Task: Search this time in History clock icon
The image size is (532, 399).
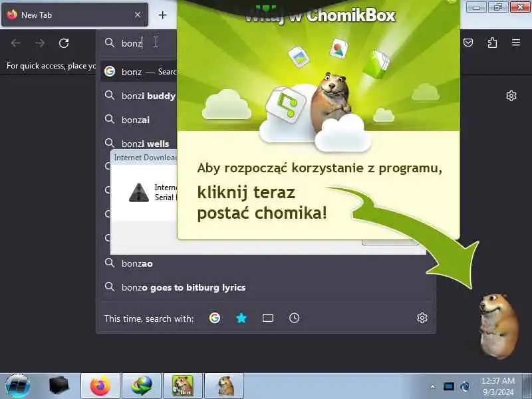Action: tap(294, 318)
